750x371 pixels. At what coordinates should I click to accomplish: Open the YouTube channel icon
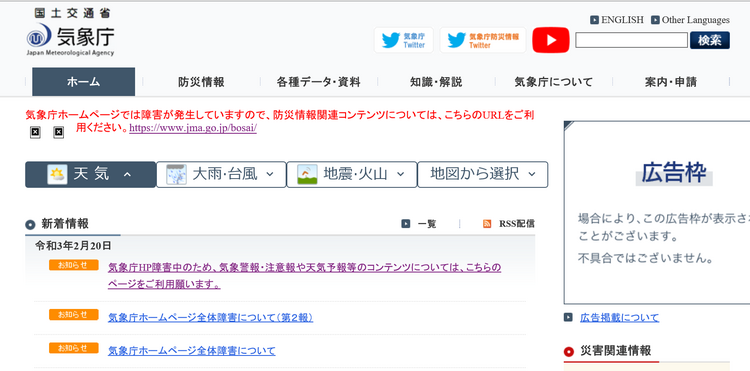pos(551,40)
